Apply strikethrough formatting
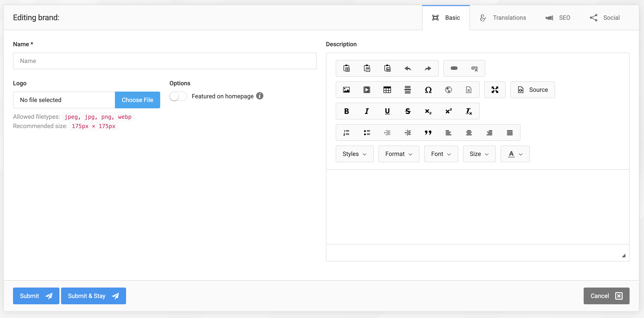This screenshot has height=318, width=644. pyautogui.click(x=407, y=111)
